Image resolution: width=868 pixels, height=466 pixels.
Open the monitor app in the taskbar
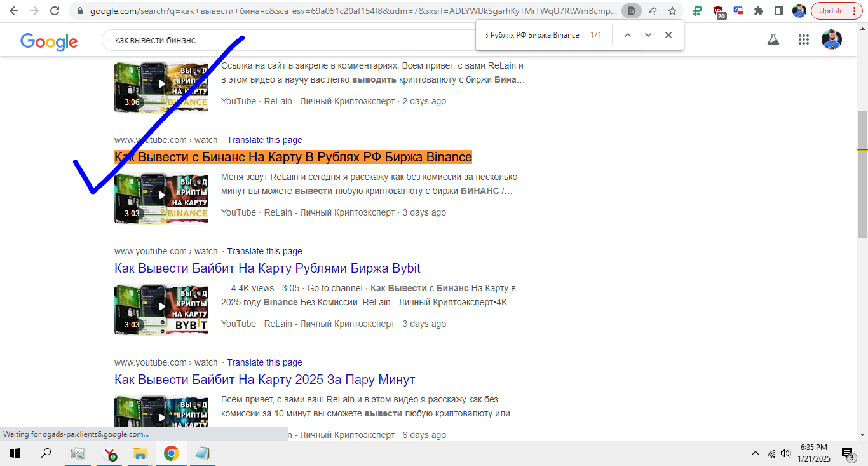78,453
